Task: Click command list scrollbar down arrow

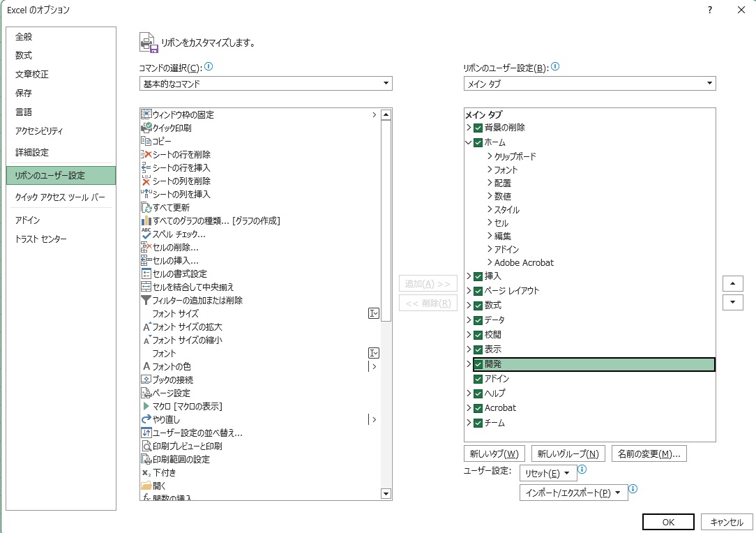Action: [386, 493]
